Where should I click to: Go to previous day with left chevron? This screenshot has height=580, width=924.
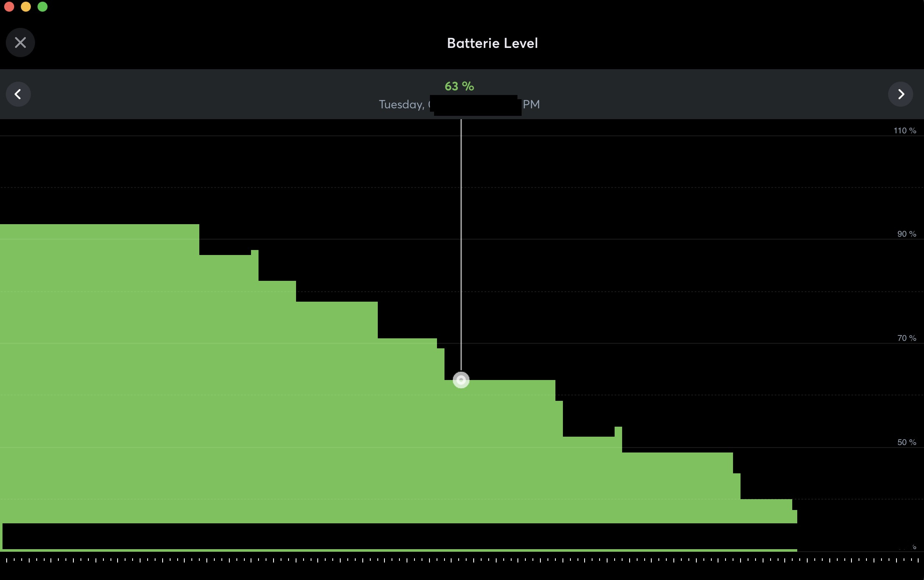(18, 94)
